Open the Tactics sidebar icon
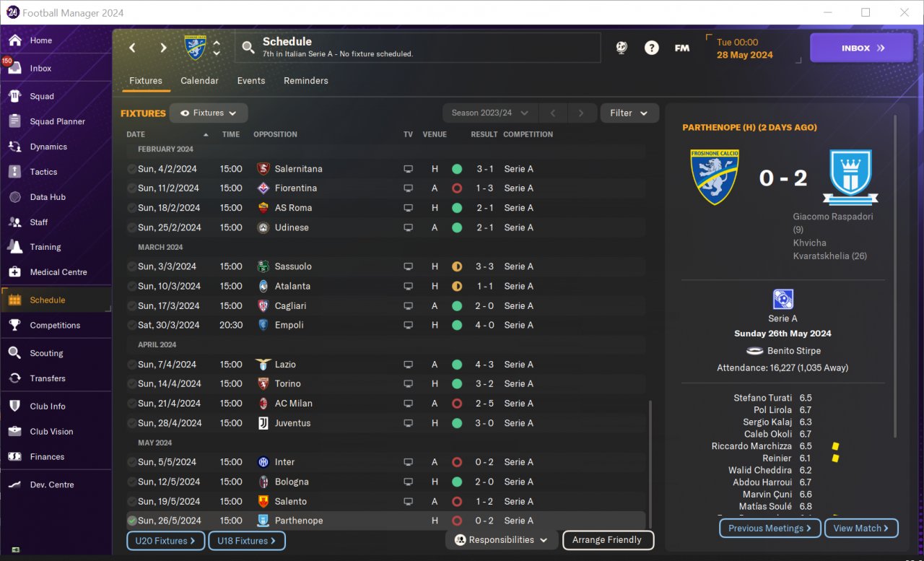This screenshot has width=924, height=561. 15,172
